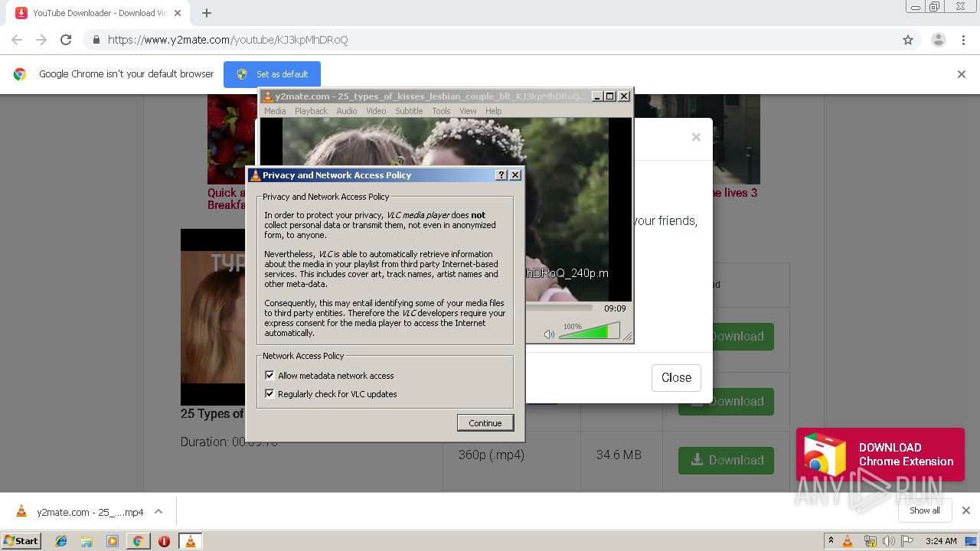Screen dimensions: 980x551
Task: Open the network tray icon
Action: (870, 541)
